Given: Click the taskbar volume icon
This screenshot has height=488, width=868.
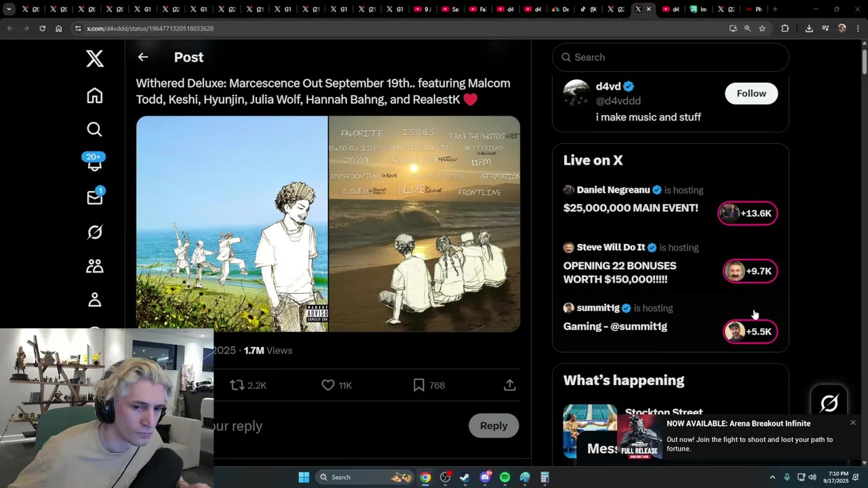Looking at the screenshot, I should point(812,477).
